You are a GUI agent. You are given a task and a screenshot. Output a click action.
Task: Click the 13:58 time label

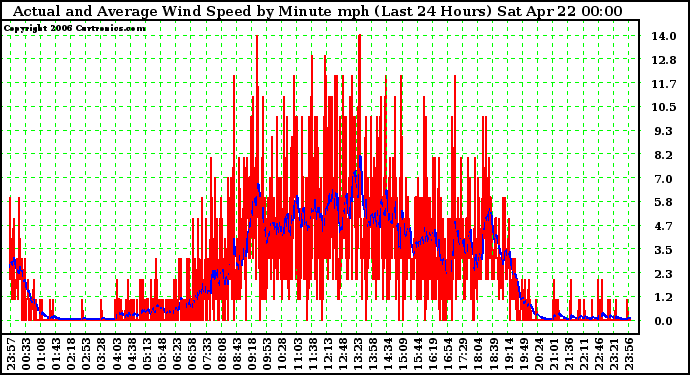(373, 353)
